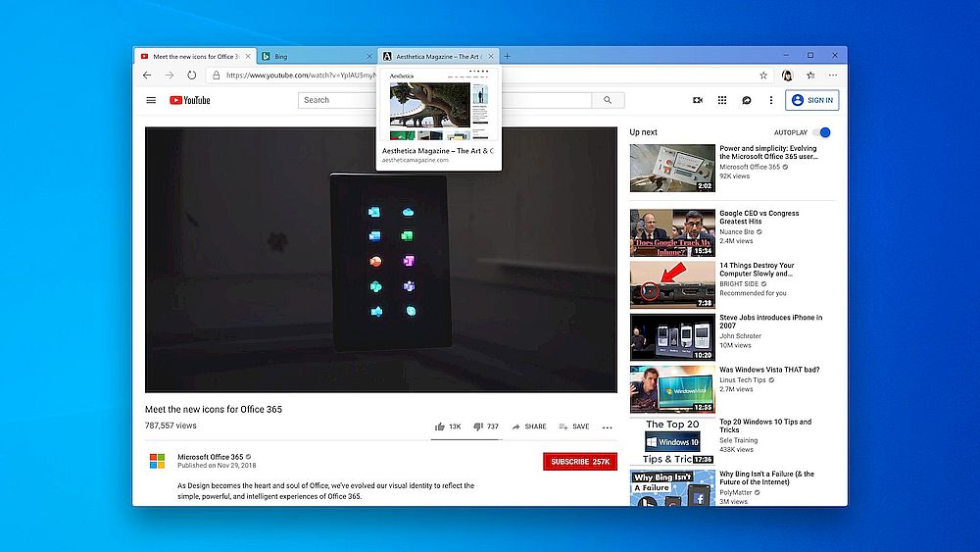Dislike the video with thumbs down
980x552 pixels.
[x=478, y=427]
